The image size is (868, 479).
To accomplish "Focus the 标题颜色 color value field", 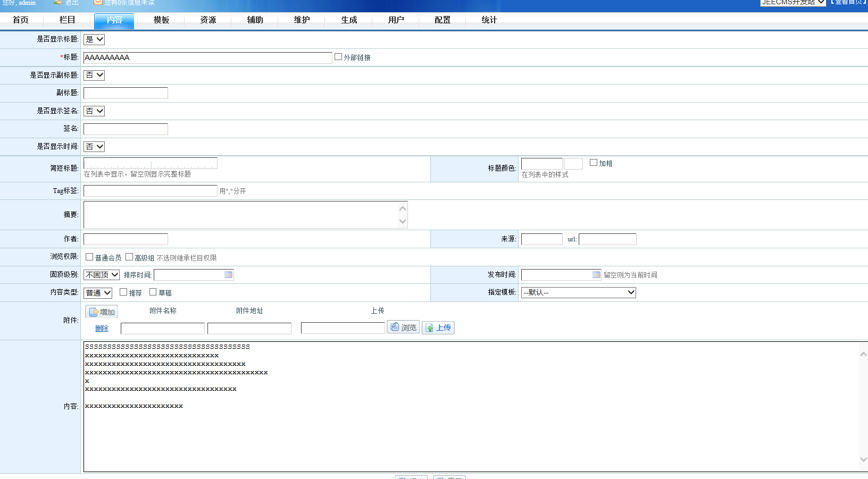I will 542,164.
